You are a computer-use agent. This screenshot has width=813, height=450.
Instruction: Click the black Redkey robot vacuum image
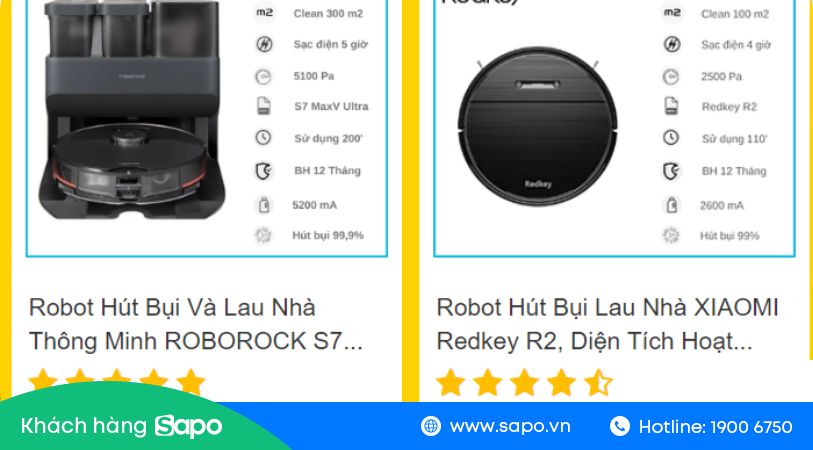(538, 126)
